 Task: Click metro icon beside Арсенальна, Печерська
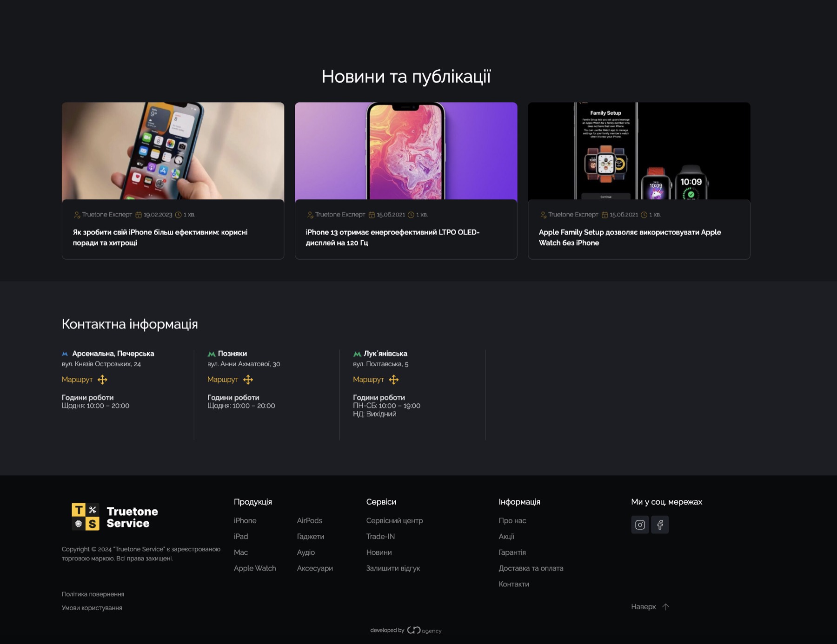pos(65,354)
